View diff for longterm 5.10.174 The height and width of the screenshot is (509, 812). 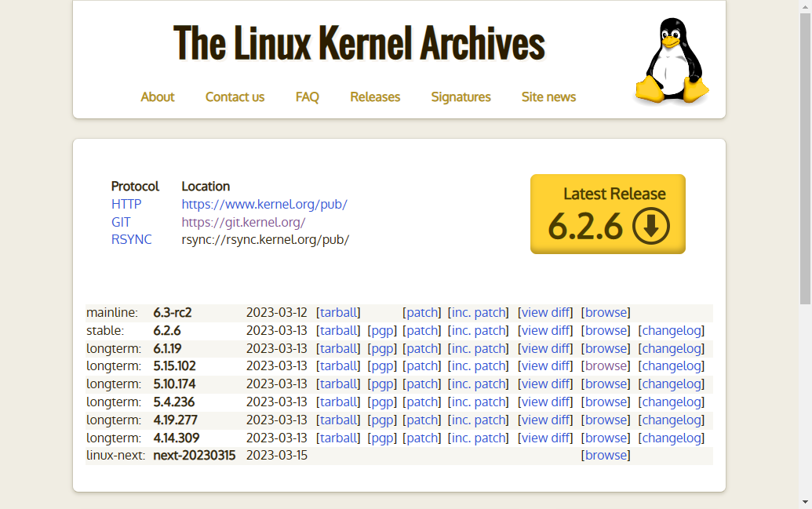pos(545,384)
